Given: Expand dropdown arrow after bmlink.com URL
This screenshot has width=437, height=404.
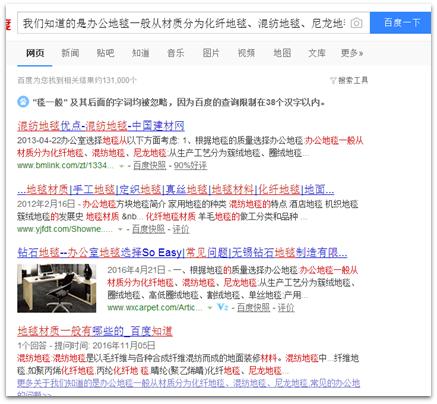Looking at the screenshot, I should point(122,166).
